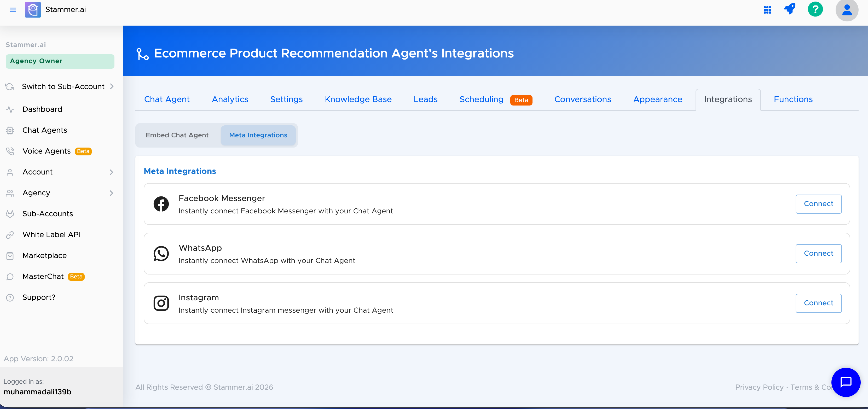The width and height of the screenshot is (868, 409).
Task: Select the Meta Integrations toggle option
Action: click(258, 135)
